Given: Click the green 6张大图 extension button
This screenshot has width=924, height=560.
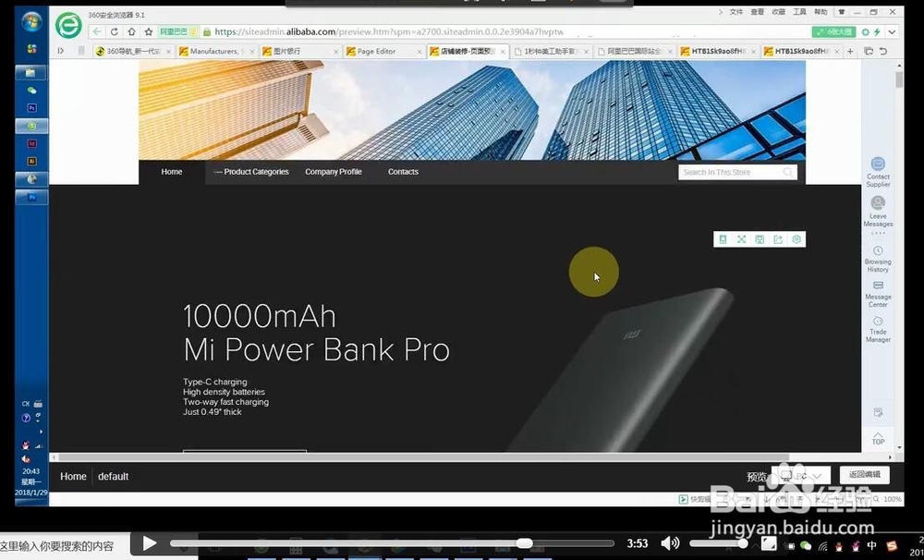Looking at the screenshot, I should point(833,31).
